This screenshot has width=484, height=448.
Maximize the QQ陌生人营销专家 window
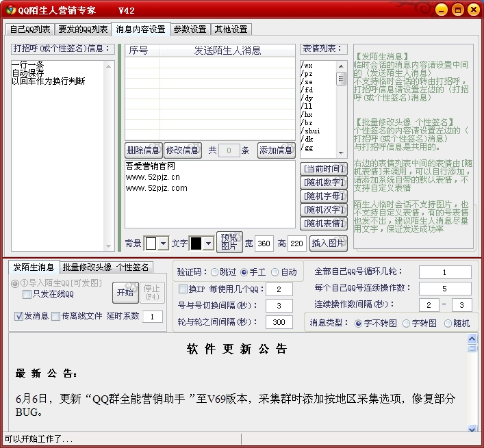tap(458, 10)
